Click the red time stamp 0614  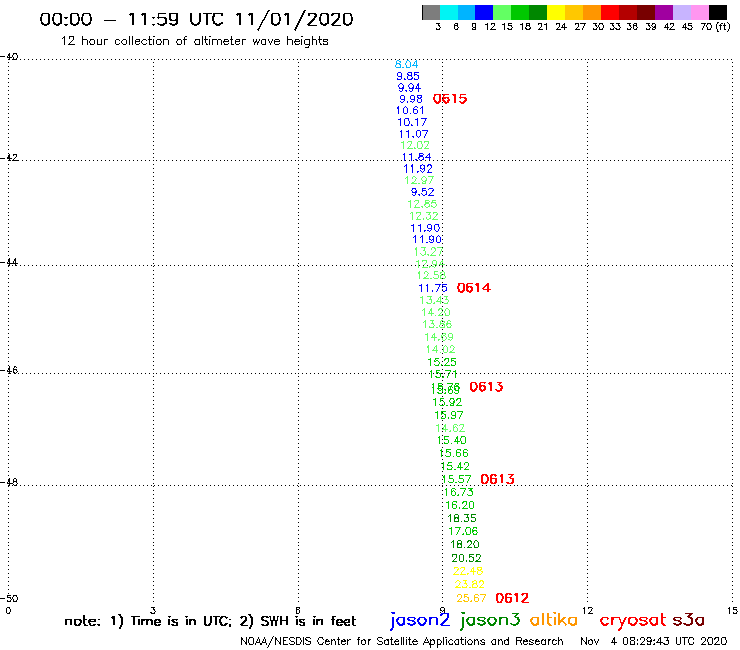pyautogui.click(x=474, y=288)
